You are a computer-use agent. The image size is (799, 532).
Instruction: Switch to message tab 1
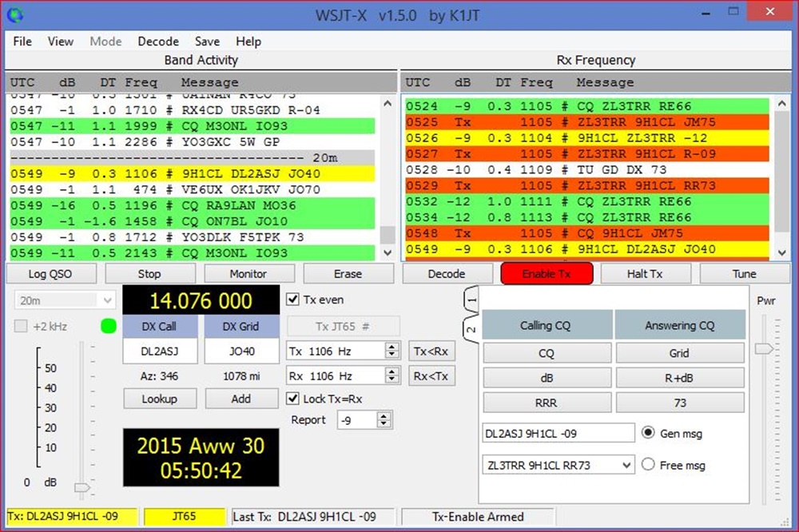click(x=471, y=299)
